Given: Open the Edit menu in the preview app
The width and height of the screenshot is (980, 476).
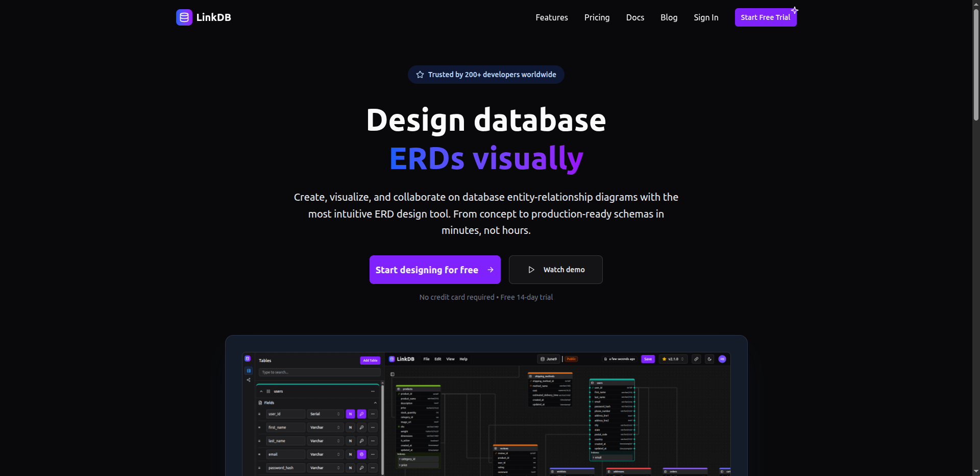Looking at the screenshot, I should 438,359.
